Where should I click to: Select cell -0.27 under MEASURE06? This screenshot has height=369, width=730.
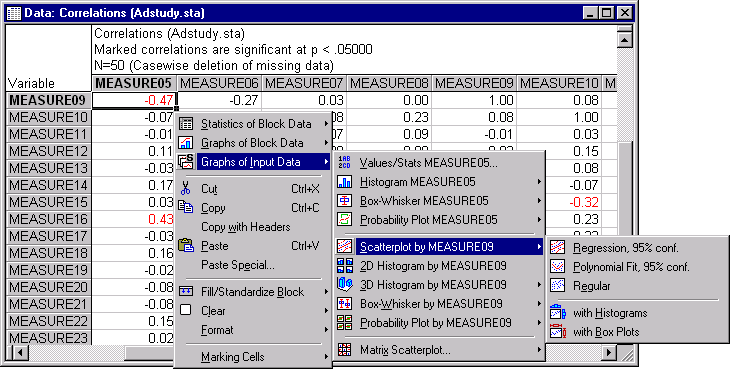[x=219, y=100]
